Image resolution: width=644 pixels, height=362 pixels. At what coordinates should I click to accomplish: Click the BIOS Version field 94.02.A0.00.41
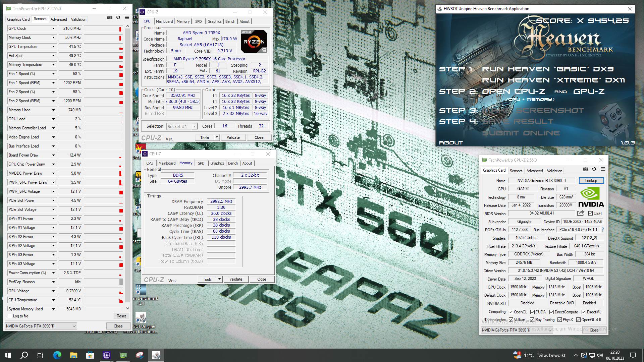[x=542, y=213]
